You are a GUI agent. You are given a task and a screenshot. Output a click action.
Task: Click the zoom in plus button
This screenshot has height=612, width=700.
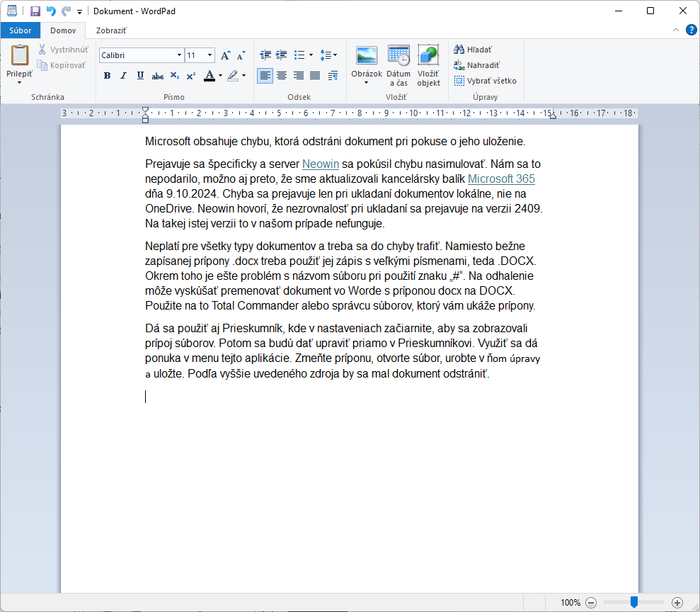pyautogui.click(x=677, y=603)
